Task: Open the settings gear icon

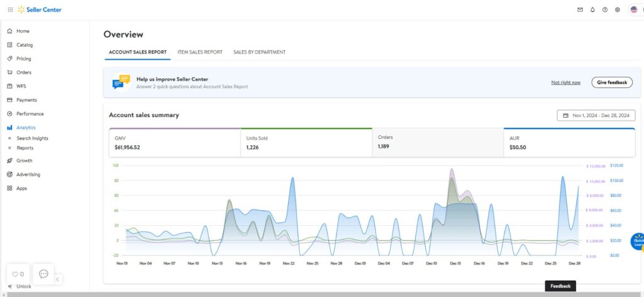Action: (618, 9)
